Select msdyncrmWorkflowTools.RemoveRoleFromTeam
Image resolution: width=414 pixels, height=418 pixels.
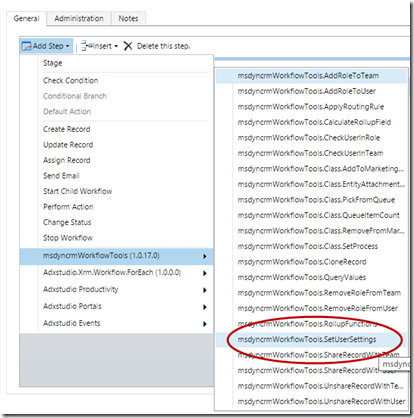(x=319, y=293)
